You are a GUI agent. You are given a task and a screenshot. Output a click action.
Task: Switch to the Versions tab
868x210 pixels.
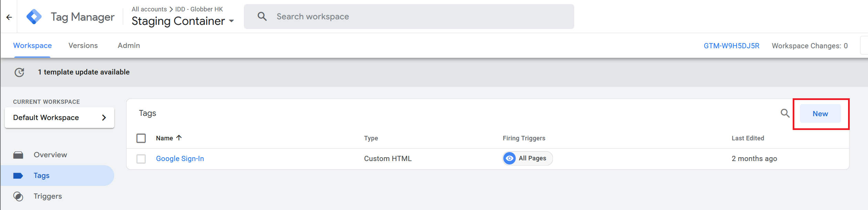coord(83,46)
